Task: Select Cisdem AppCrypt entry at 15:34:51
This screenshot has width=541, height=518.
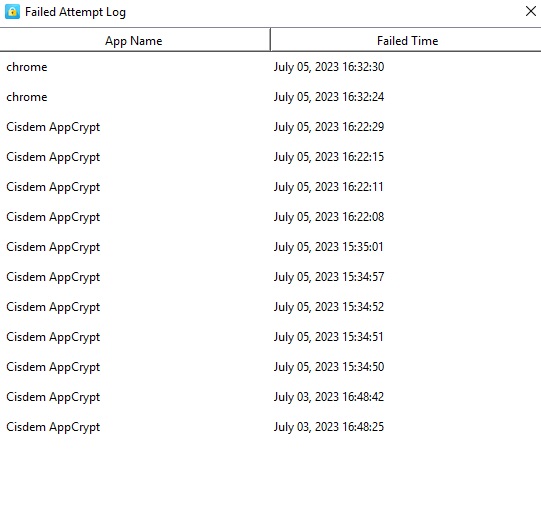Action: tap(270, 337)
